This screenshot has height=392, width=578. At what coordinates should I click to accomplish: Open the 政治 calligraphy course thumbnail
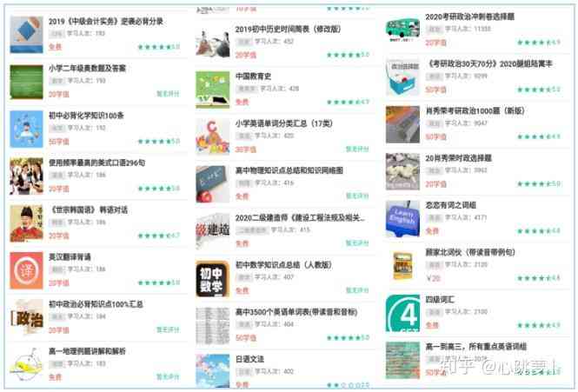tap(26, 317)
